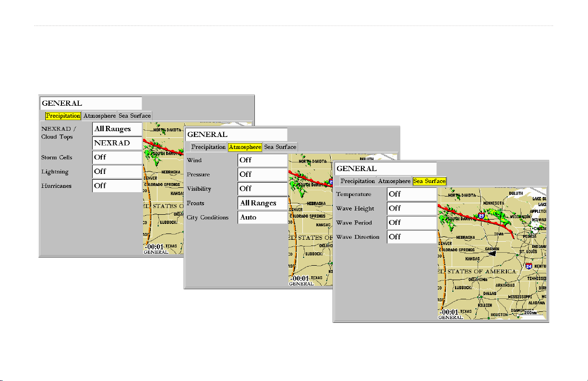This screenshot has width=588, height=381.
Task: Click the Sea Surface Temperature value field
Action: (x=411, y=194)
